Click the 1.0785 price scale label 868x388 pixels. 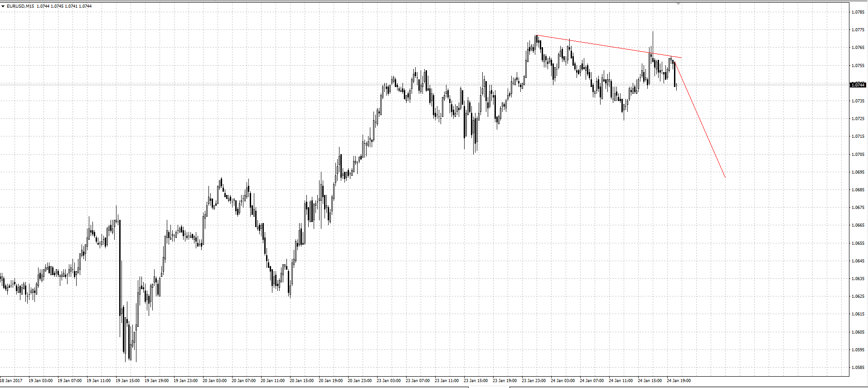(x=858, y=12)
